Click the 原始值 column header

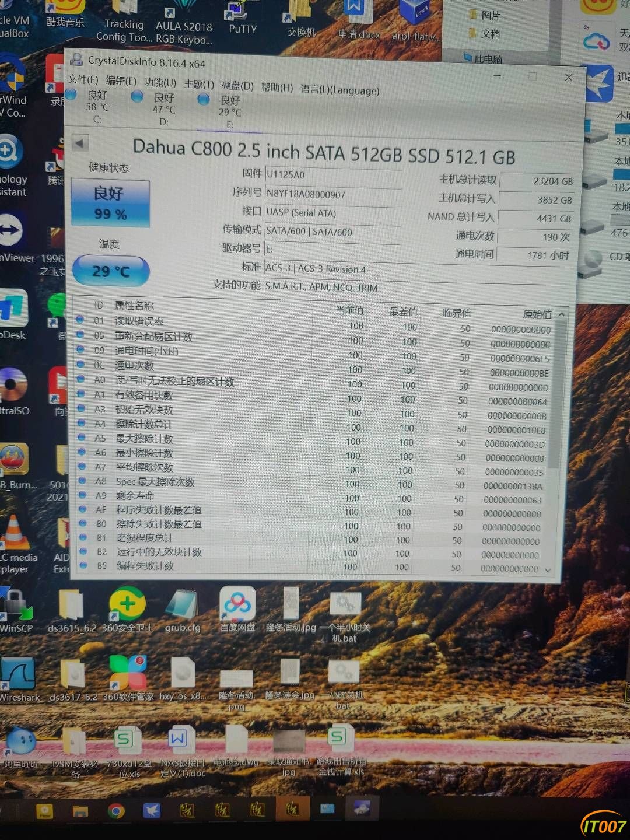[x=537, y=314]
